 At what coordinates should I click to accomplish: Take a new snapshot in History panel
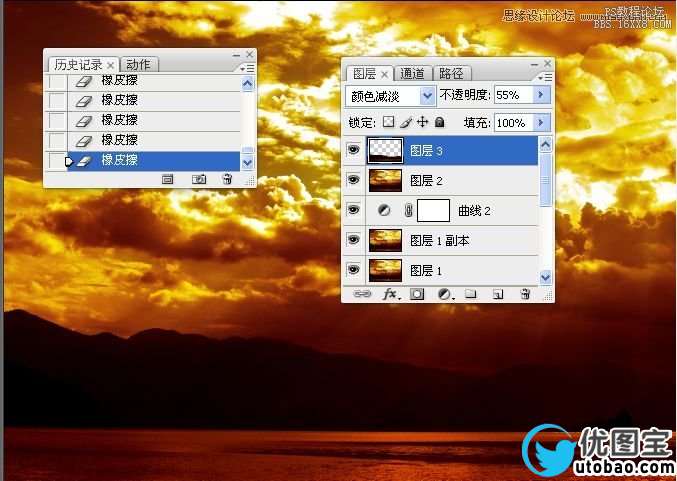(x=199, y=179)
